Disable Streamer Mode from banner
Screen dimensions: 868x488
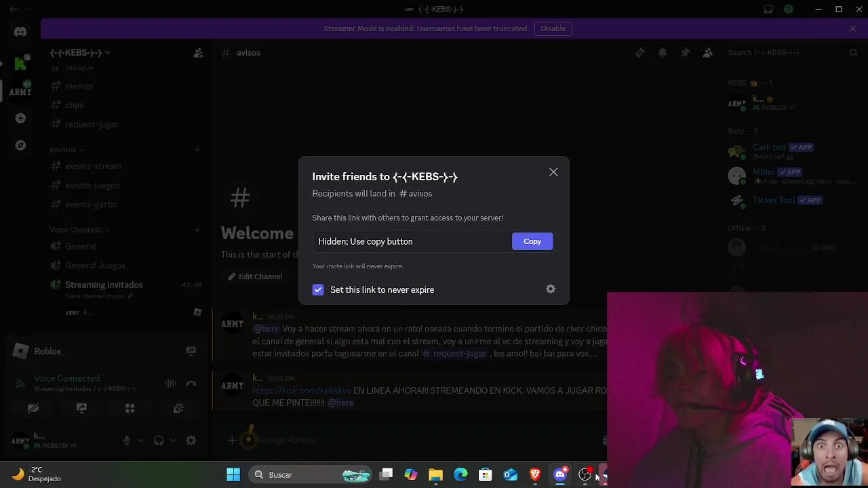tap(553, 28)
